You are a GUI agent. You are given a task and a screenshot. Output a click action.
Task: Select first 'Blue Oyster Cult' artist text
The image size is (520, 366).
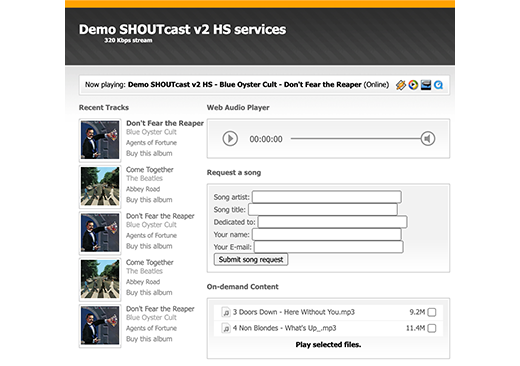pos(151,132)
